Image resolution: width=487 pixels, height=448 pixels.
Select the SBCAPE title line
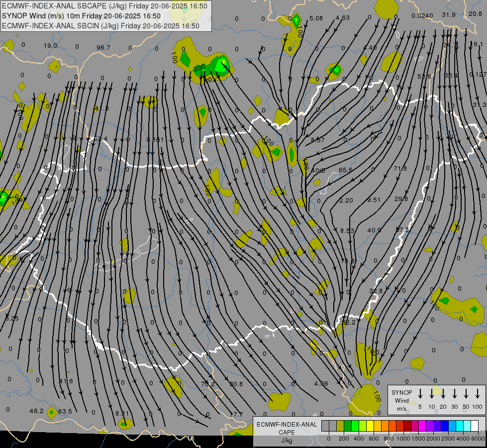coord(104,6)
